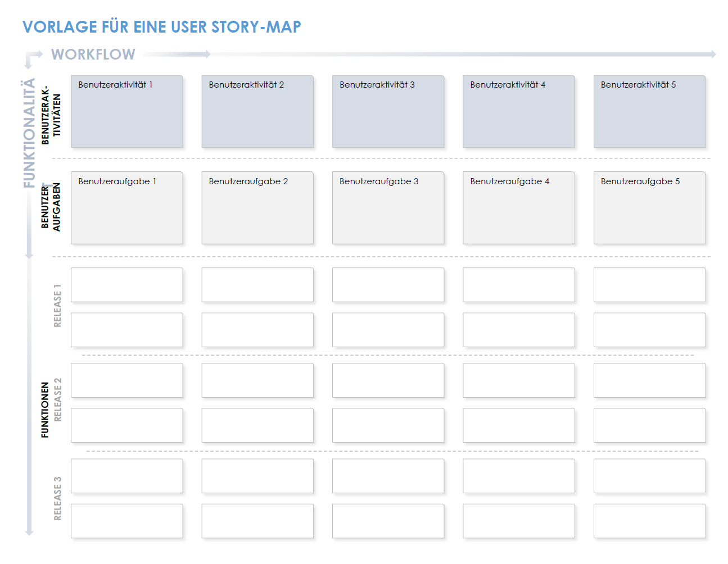Select the BENUTZERAKTIVITÄTEN row label
The height and width of the screenshot is (564, 728).
(51, 115)
